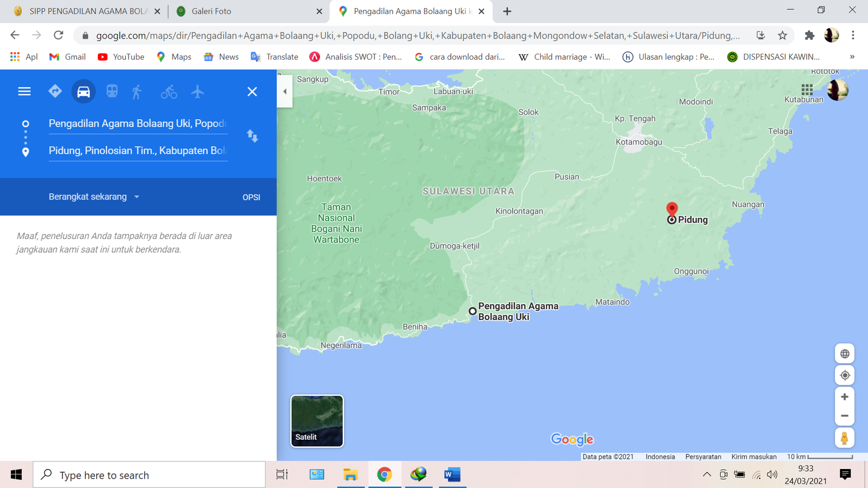Open News bookmark
The height and width of the screenshot is (488, 868).
221,57
